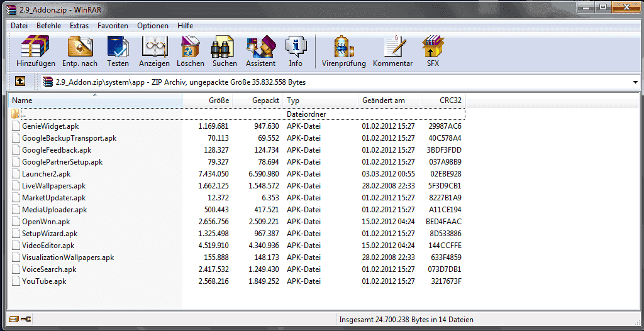Click file icon of GenieWidget.apk
Viewport: 644px width, 331px height.
click(16, 126)
